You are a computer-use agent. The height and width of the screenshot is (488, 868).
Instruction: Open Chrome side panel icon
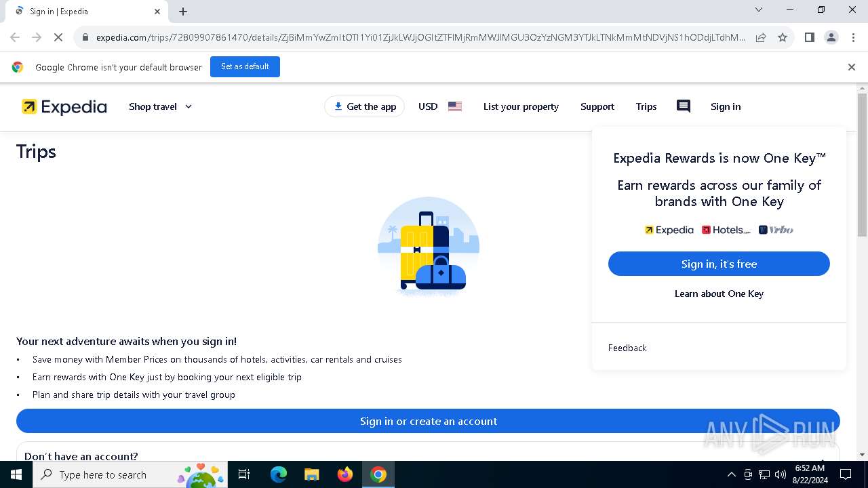(x=809, y=37)
